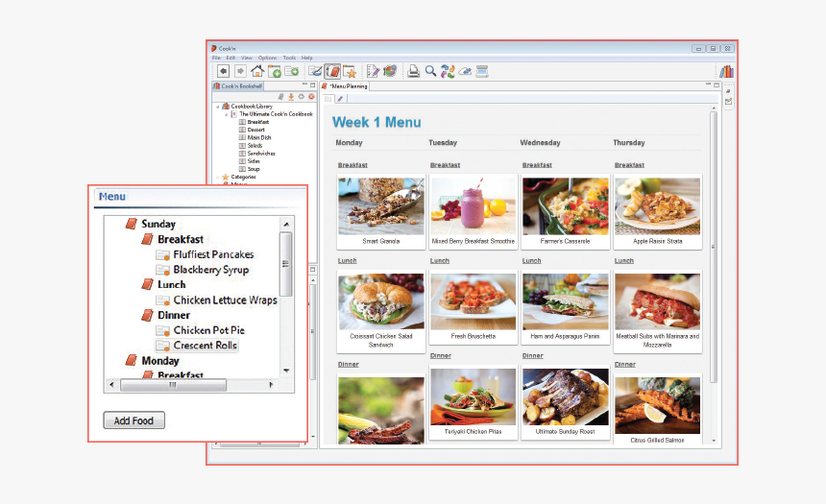The image size is (826, 504).
Task: Open the Options menu
Action: 268,58
